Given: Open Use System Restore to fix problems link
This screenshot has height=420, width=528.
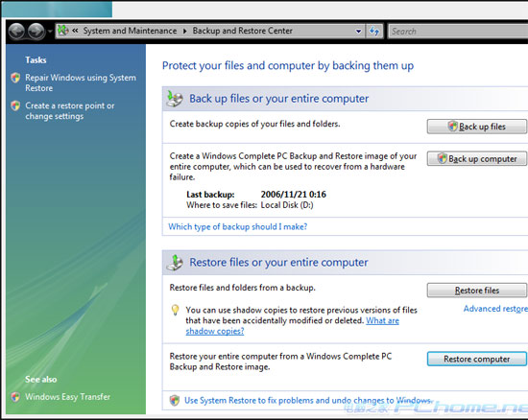Looking at the screenshot, I should coord(308,401).
